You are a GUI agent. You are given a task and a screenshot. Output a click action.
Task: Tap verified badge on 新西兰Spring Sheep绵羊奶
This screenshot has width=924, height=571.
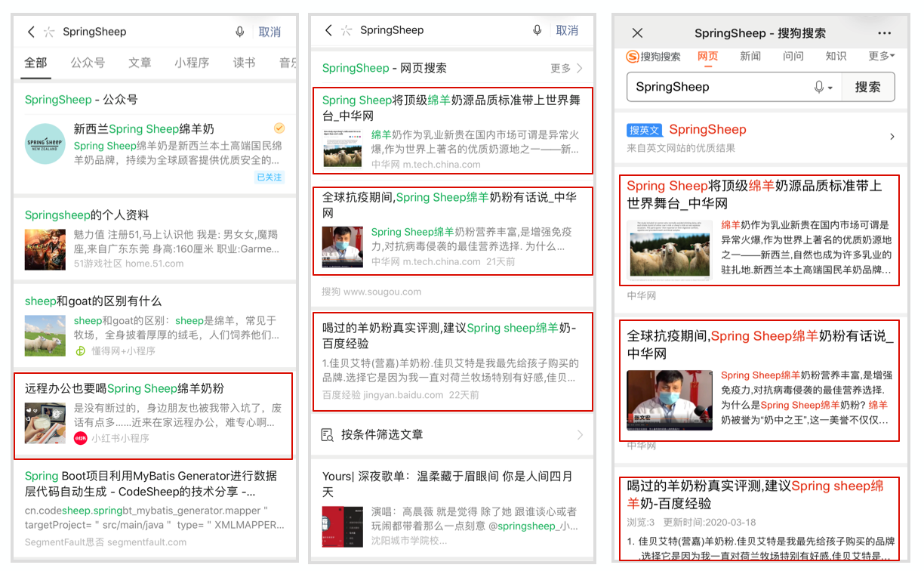(x=279, y=128)
